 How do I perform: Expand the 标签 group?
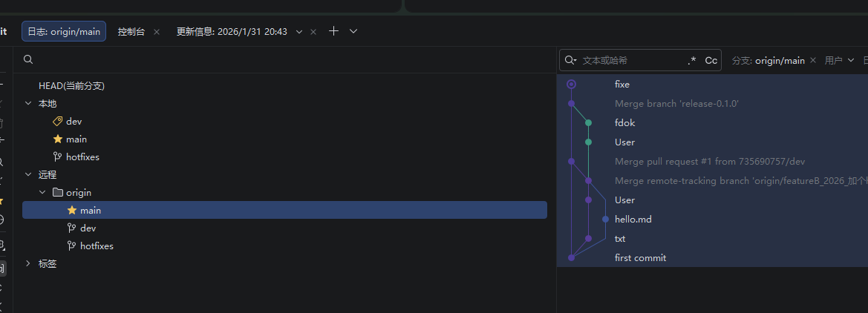[28, 264]
